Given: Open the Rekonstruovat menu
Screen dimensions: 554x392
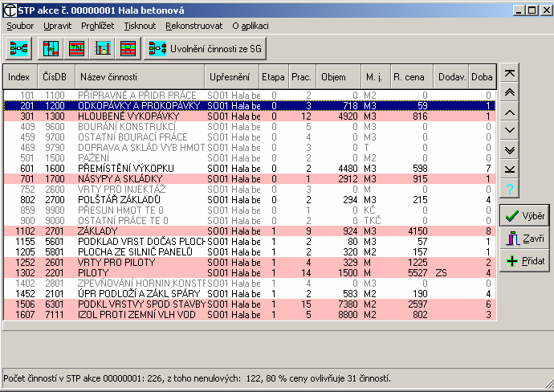Looking at the screenshot, I should pyautogui.click(x=194, y=26).
